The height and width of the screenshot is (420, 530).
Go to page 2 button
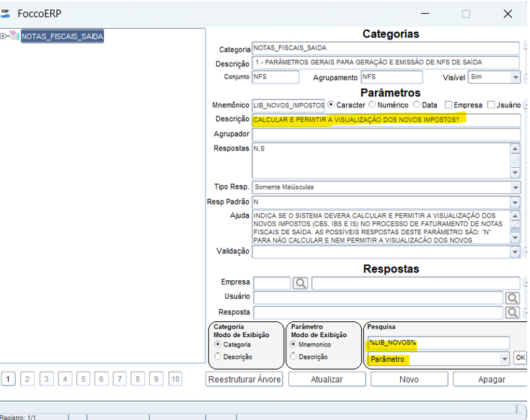[x=27, y=379]
